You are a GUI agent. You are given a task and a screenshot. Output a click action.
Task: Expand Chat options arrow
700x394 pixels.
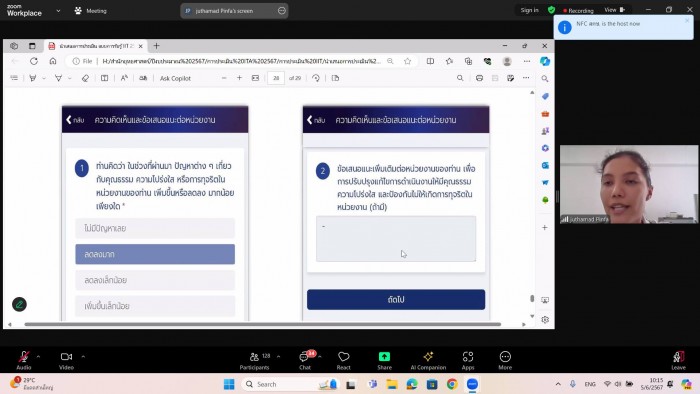click(x=320, y=357)
